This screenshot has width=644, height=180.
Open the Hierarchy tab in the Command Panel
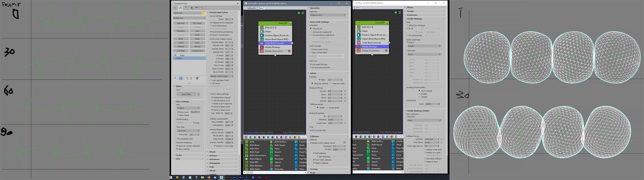186,8
